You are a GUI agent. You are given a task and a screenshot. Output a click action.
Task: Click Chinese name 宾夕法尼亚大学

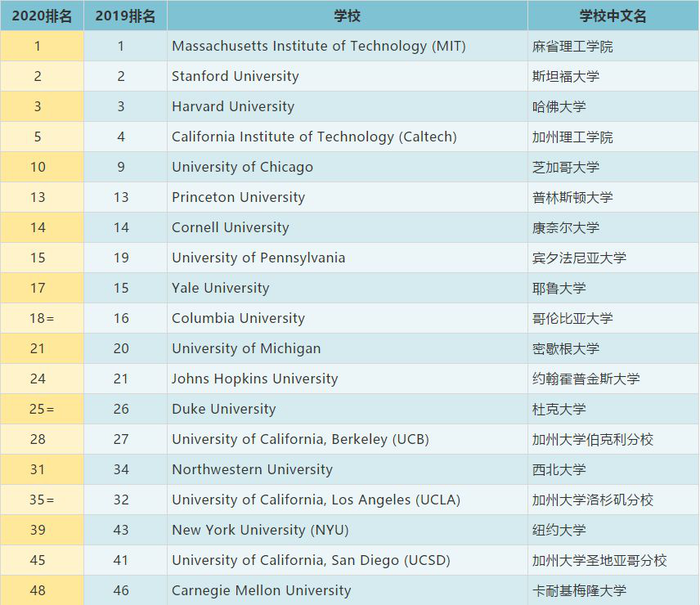pos(579,258)
